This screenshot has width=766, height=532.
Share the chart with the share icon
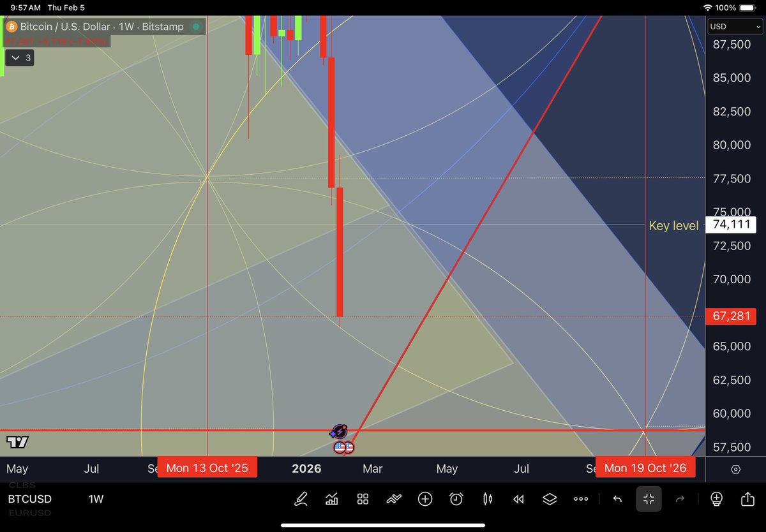click(747, 498)
